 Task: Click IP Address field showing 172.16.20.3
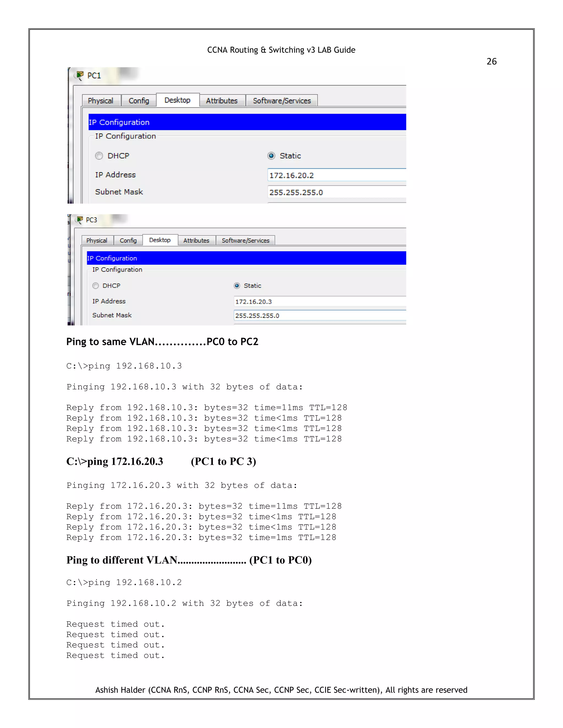(x=320, y=302)
